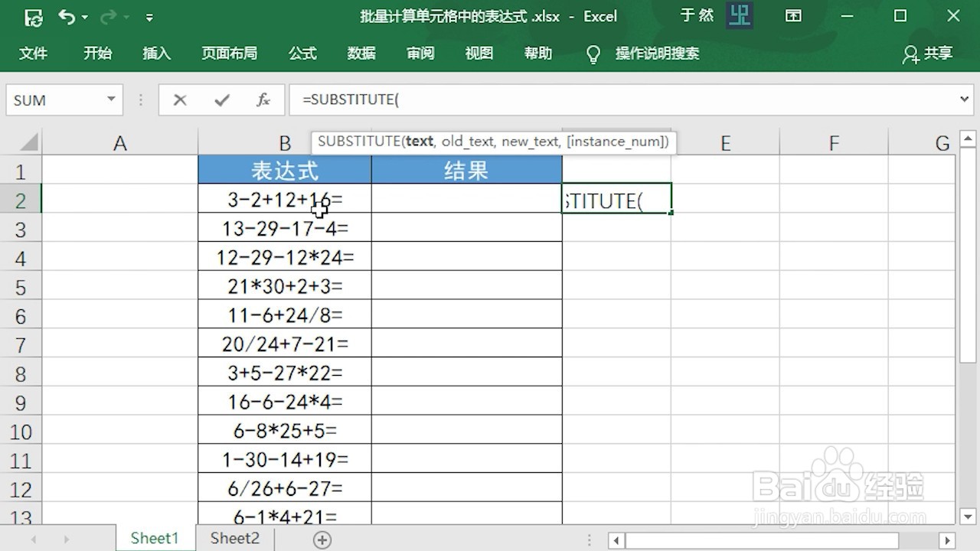
Task: Select the Sheet2 tab
Action: point(234,539)
